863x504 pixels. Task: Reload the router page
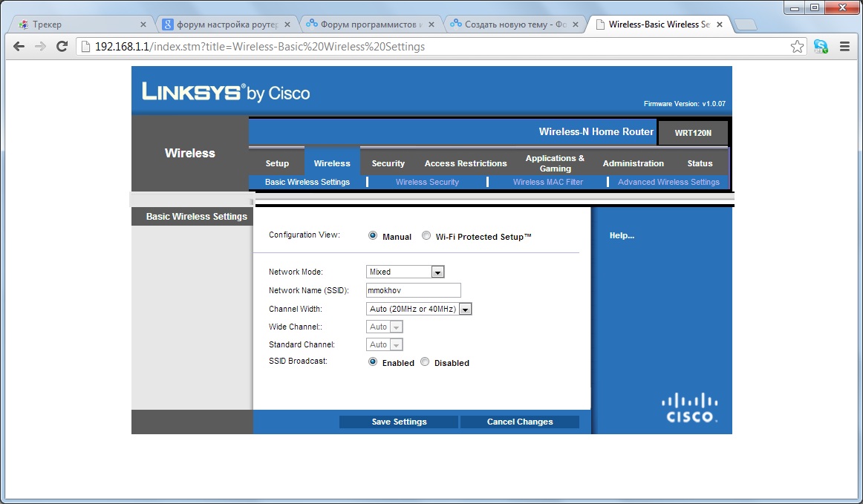(x=62, y=46)
